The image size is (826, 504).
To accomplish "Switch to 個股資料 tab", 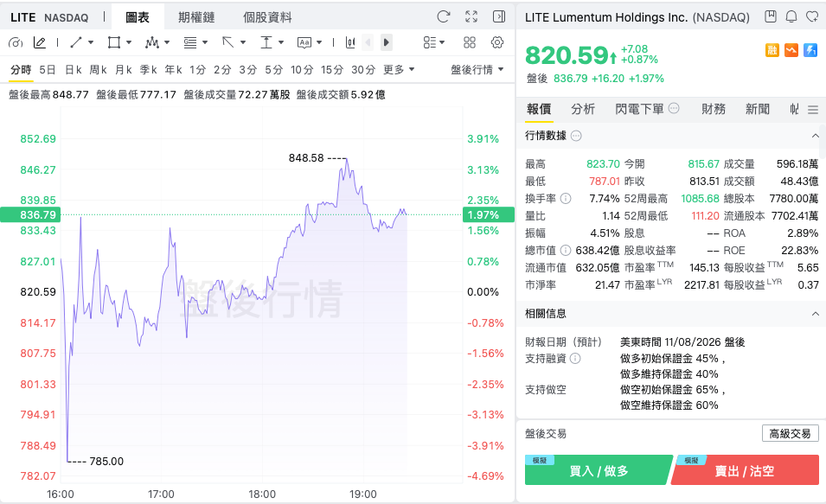I will 267,17.
